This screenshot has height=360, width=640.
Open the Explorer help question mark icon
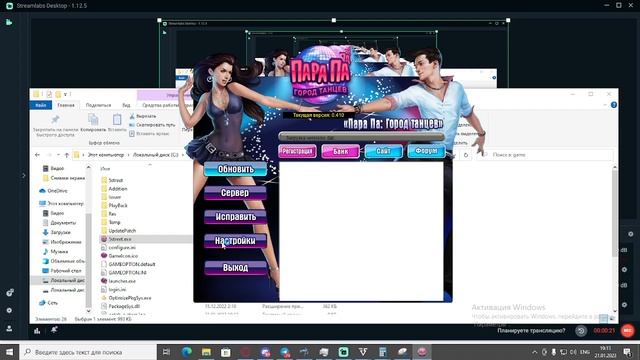pos(613,105)
